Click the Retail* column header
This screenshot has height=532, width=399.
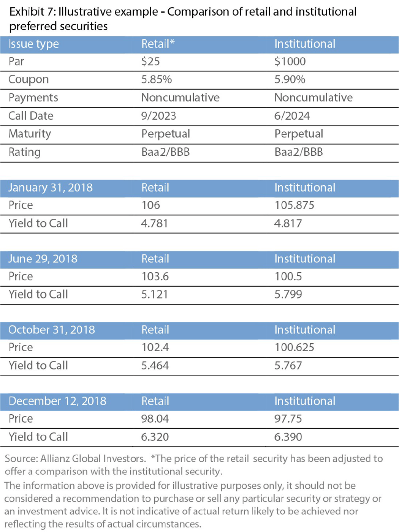pos(158,44)
